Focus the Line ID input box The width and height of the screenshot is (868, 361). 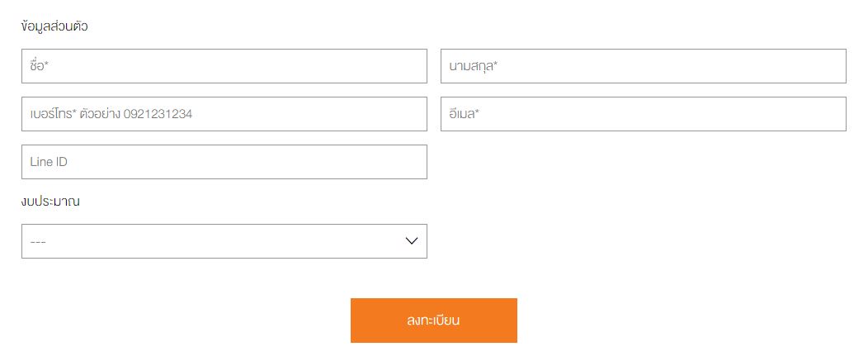point(224,162)
